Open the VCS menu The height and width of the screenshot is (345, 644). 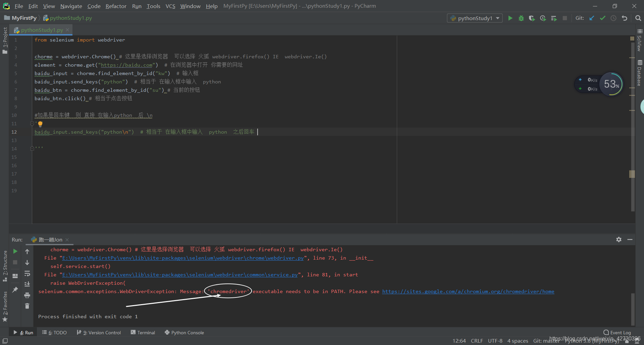tap(170, 6)
